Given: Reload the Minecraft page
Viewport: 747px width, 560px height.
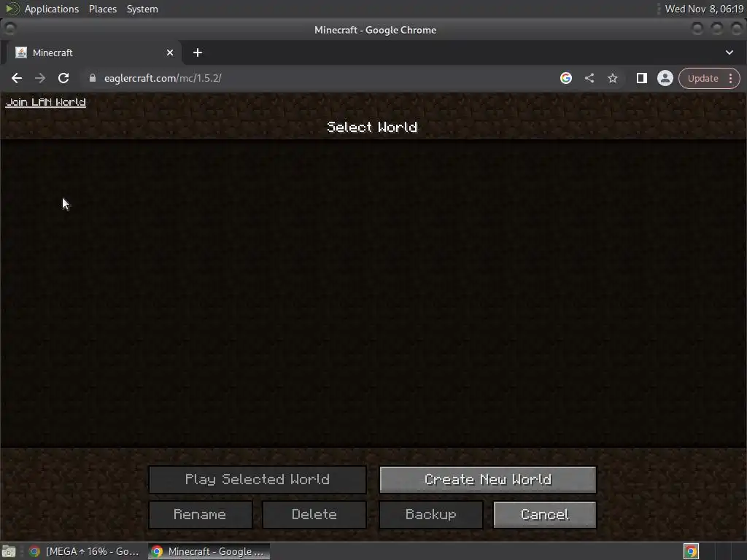Looking at the screenshot, I should click(63, 78).
